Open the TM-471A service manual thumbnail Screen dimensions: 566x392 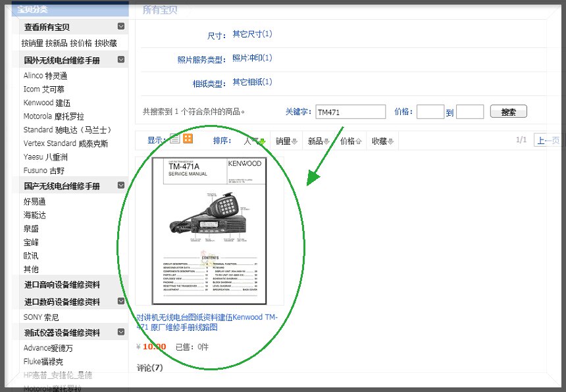(209, 231)
